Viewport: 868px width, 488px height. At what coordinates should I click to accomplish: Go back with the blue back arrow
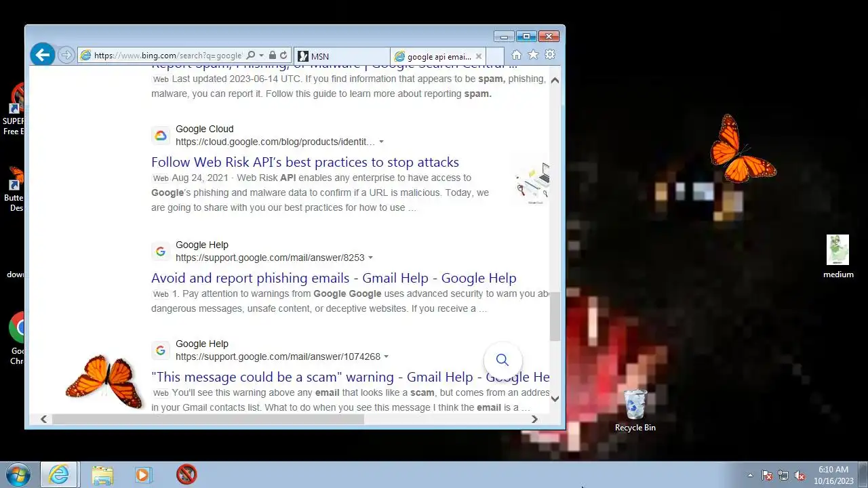coord(42,55)
